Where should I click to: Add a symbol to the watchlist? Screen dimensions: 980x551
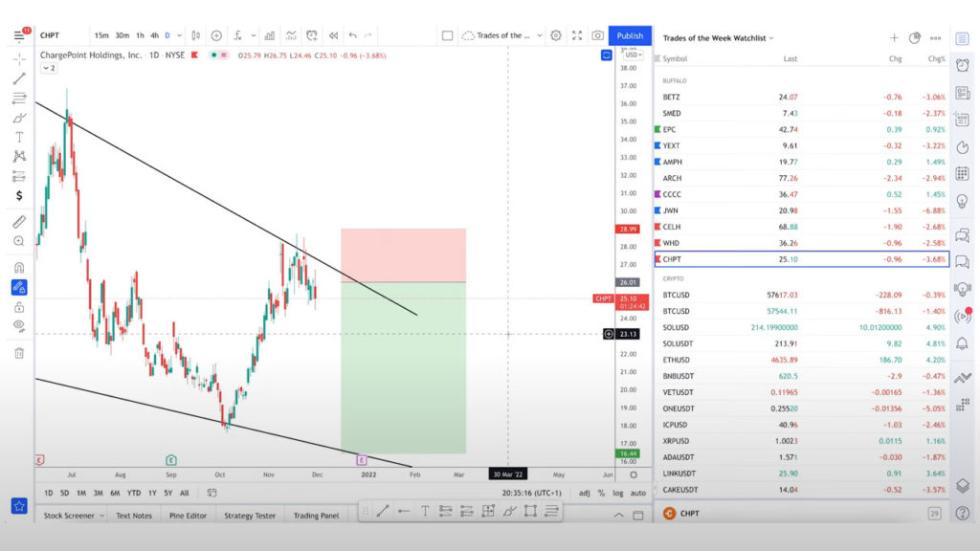coord(895,38)
